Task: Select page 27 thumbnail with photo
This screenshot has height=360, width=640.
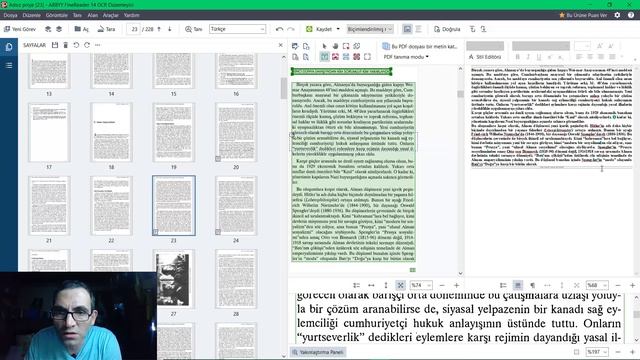Action: [173, 279]
